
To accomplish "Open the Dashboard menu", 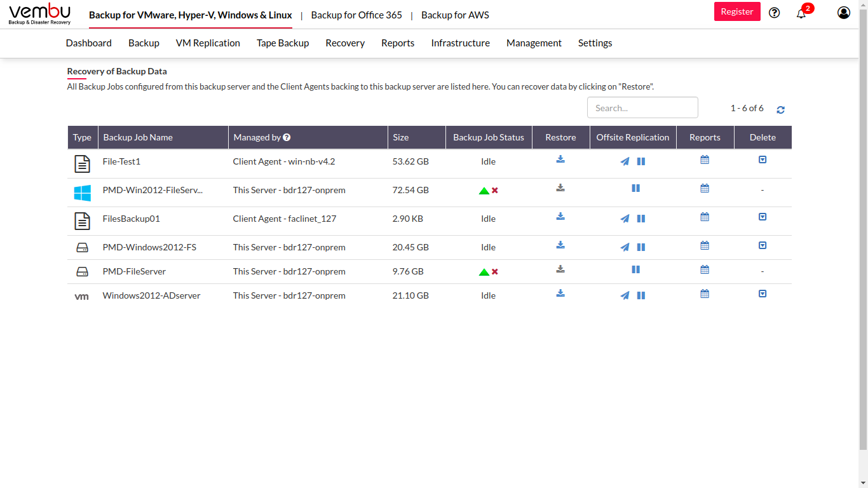I will click(89, 43).
